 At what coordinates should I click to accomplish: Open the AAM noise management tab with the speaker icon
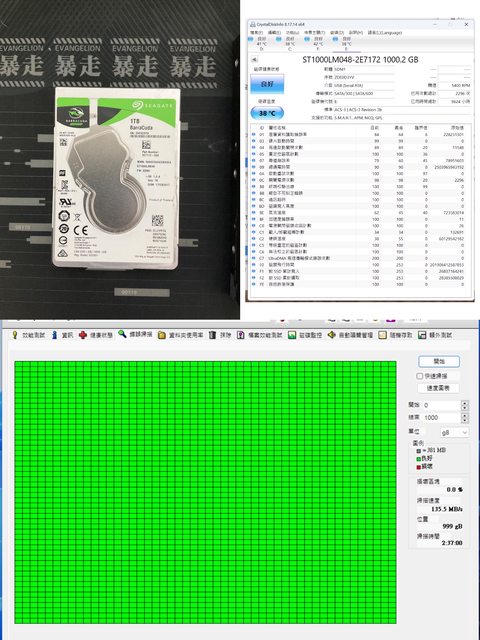coord(350,335)
